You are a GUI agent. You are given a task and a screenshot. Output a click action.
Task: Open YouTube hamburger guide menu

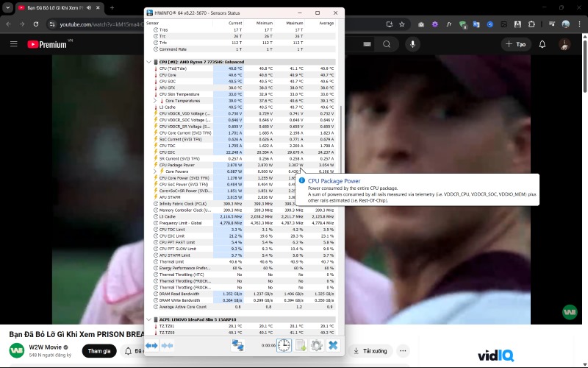14,44
